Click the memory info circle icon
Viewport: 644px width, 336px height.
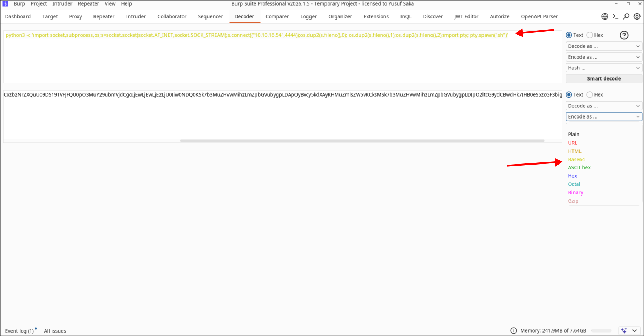pyautogui.click(x=514, y=330)
